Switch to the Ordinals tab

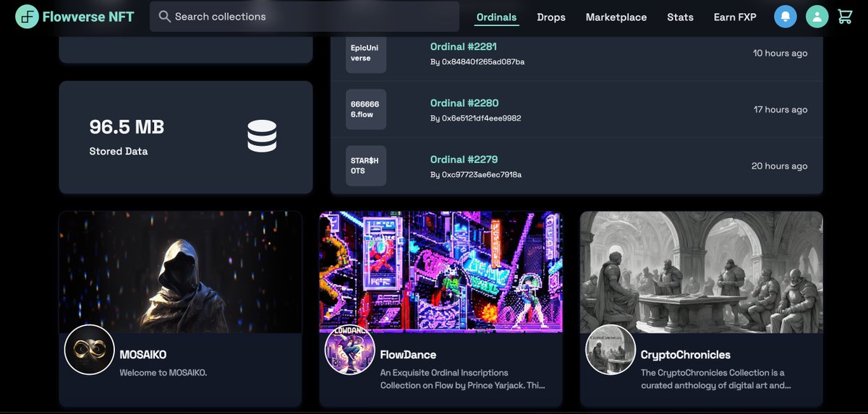pos(496,17)
